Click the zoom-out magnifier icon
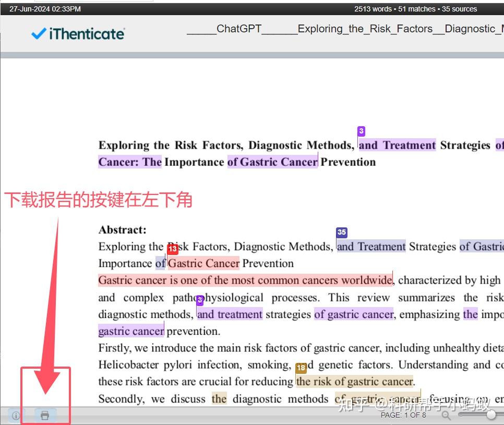This screenshot has width=504, height=425. (446, 416)
